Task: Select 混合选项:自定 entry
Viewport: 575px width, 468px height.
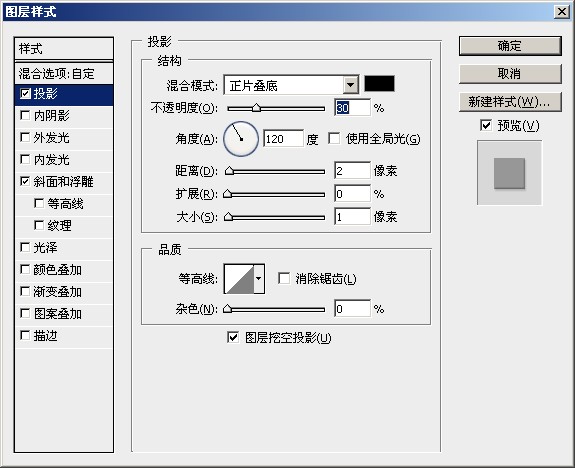Action: [64, 73]
